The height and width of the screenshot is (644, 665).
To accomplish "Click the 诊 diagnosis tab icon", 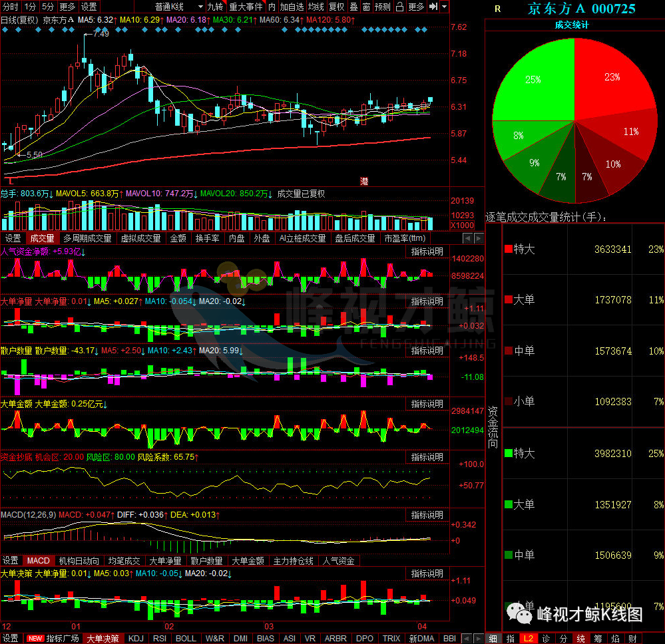I will pyautogui.click(x=546, y=638).
